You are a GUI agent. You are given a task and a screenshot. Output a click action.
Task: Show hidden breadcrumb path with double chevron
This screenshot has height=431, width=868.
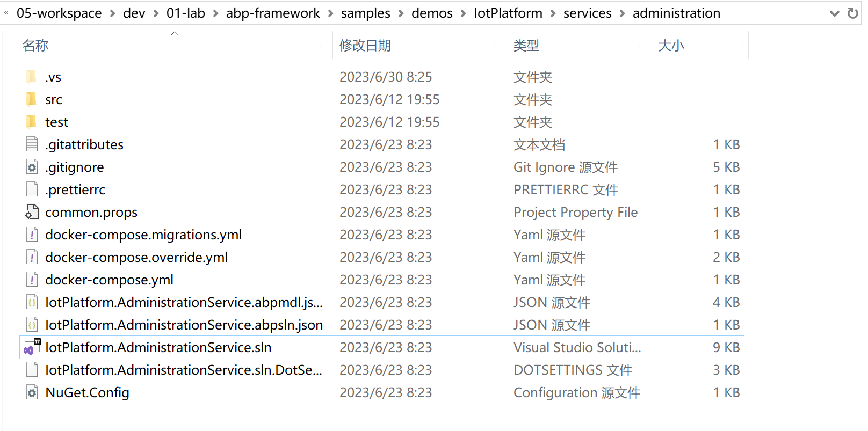coord(6,13)
